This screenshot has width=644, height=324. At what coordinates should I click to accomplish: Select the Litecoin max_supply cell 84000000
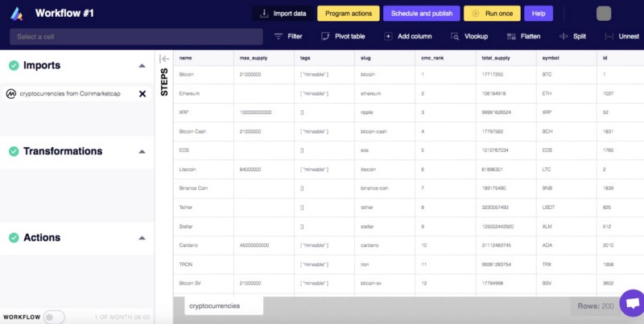click(x=264, y=170)
